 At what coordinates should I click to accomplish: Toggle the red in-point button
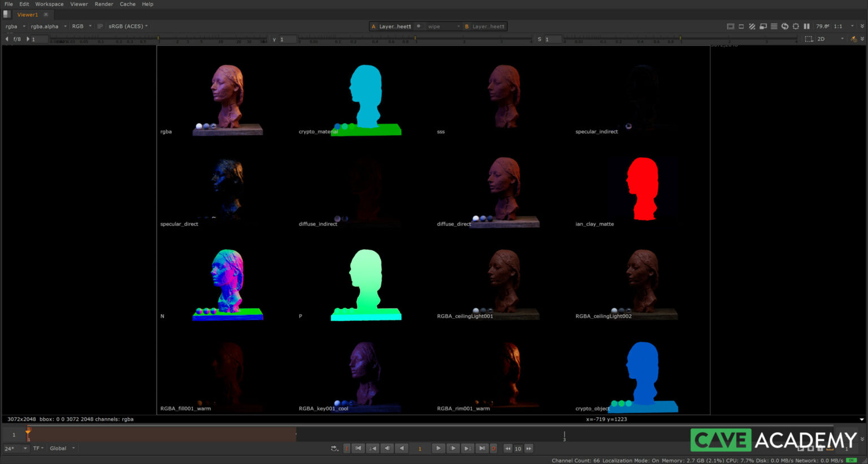click(346, 448)
